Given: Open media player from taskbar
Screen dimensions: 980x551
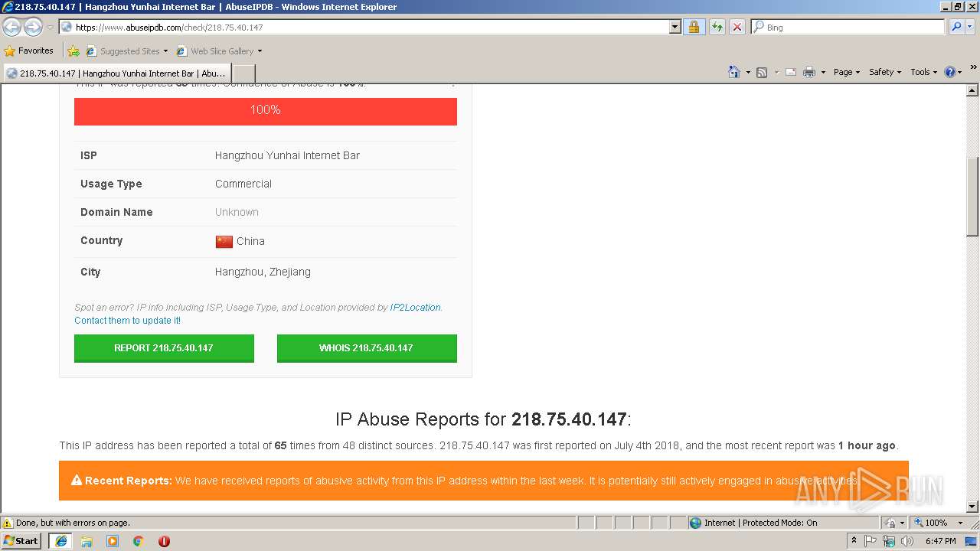Looking at the screenshot, I should pos(113,541).
